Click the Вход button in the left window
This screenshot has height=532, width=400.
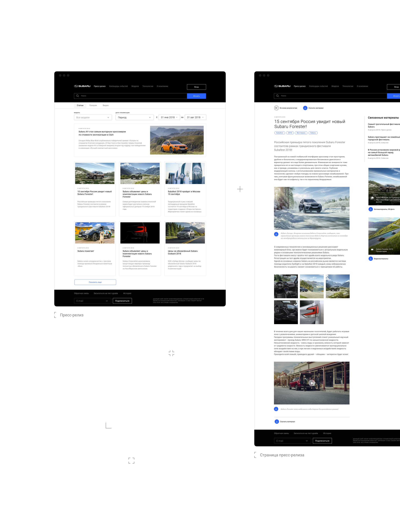click(x=196, y=87)
